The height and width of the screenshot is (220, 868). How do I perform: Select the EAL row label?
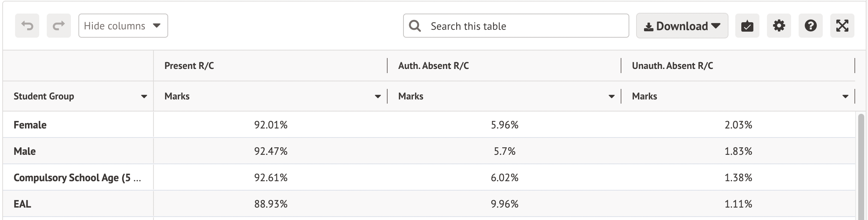click(x=23, y=204)
